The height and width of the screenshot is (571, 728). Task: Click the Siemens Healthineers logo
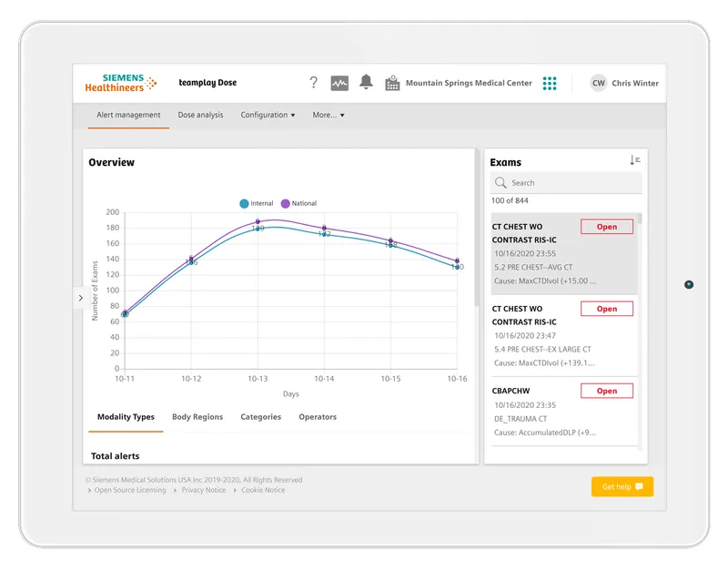(120, 83)
